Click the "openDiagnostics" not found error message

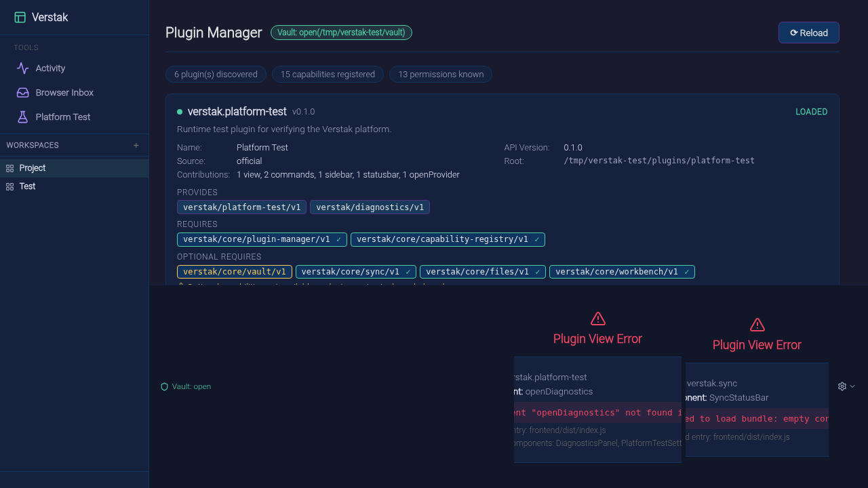point(597,413)
